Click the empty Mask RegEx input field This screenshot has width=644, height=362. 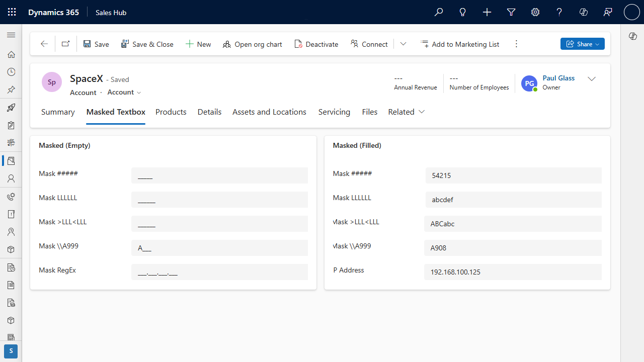[219, 272]
